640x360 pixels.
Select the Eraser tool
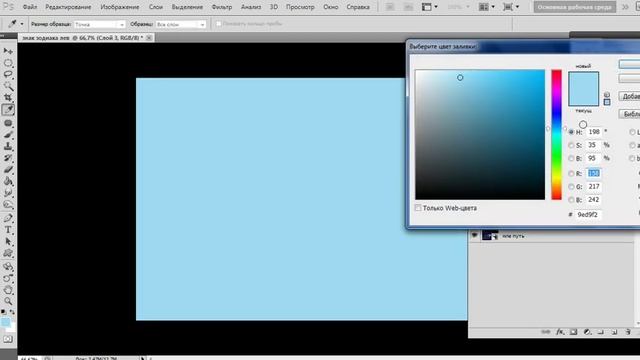[x=8, y=169]
